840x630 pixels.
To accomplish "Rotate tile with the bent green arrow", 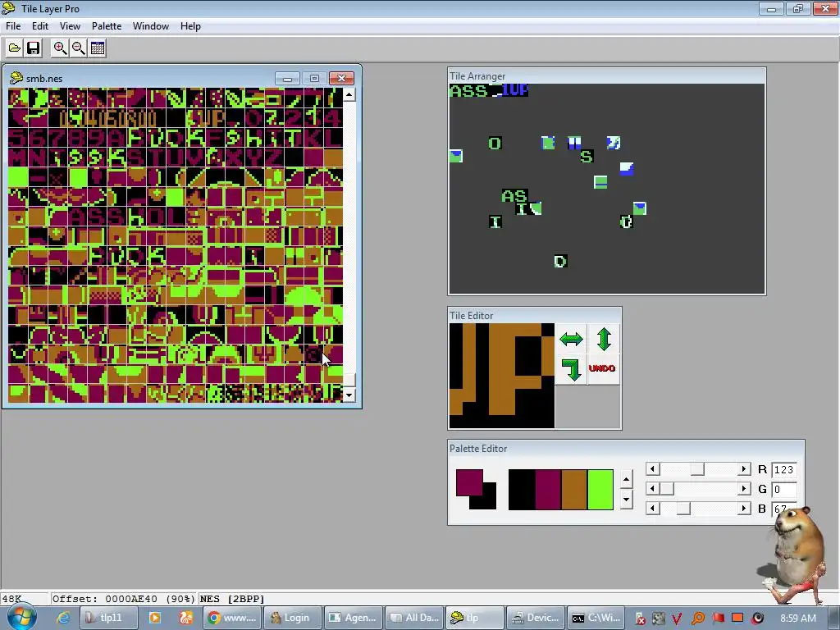I will coord(571,369).
